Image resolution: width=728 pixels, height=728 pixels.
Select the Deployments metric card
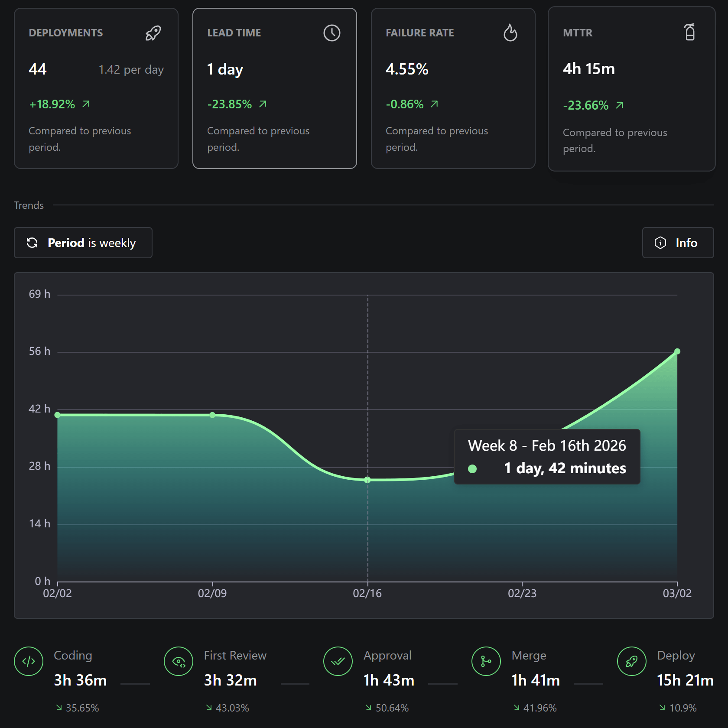pyautogui.click(x=96, y=88)
